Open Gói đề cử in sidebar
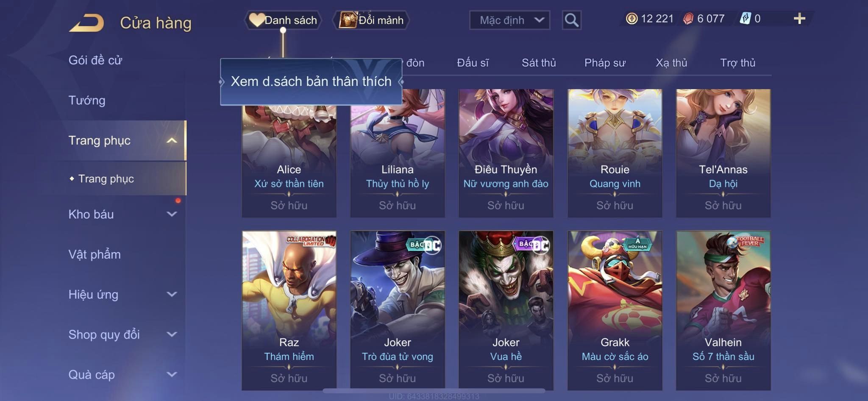The width and height of the screenshot is (868, 401). (x=95, y=60)
